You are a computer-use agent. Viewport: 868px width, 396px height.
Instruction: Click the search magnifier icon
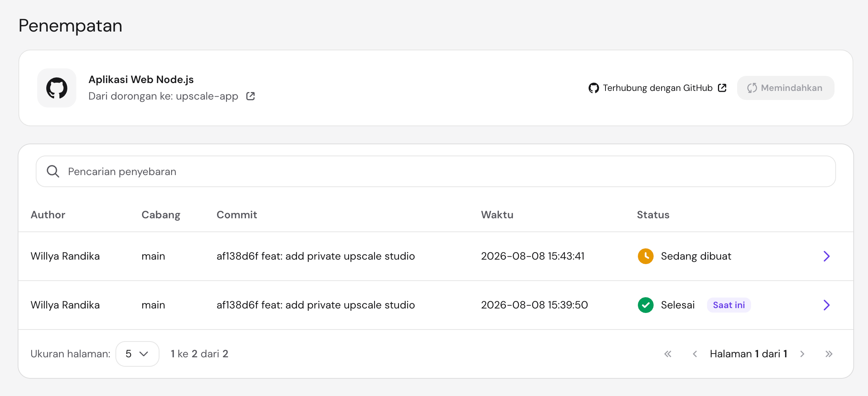click(53, 171)
